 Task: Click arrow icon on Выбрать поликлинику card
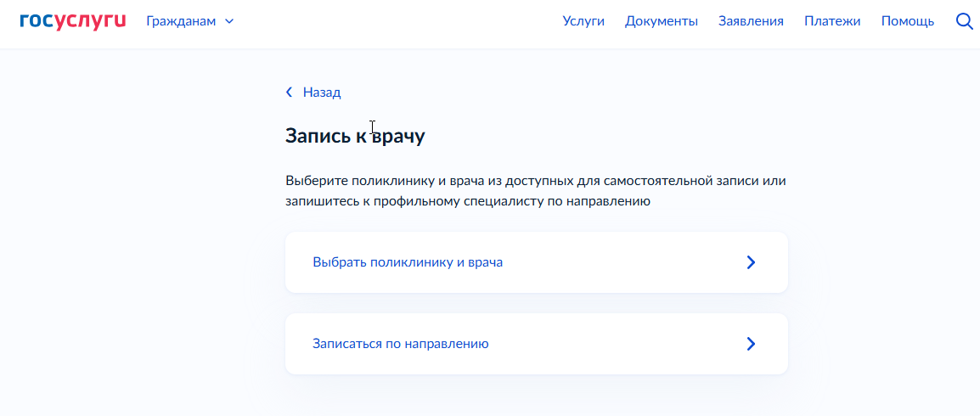[x=751, y=262]
